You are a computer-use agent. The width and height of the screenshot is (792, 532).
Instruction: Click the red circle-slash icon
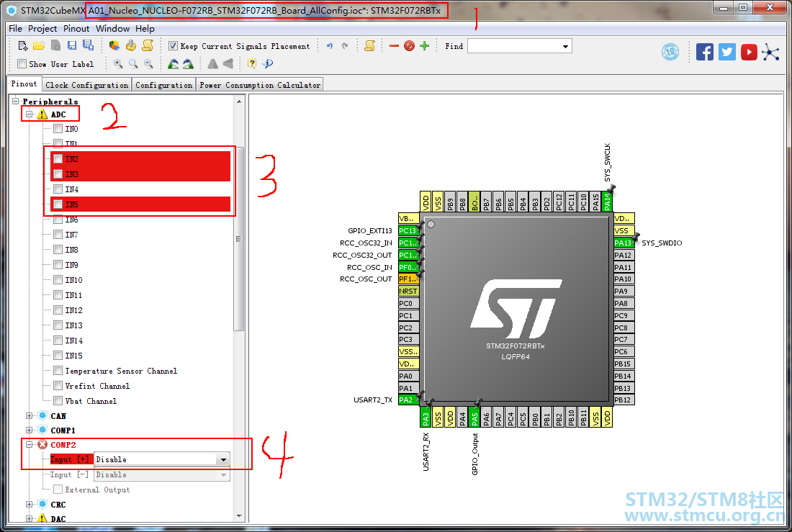[409, 46]
